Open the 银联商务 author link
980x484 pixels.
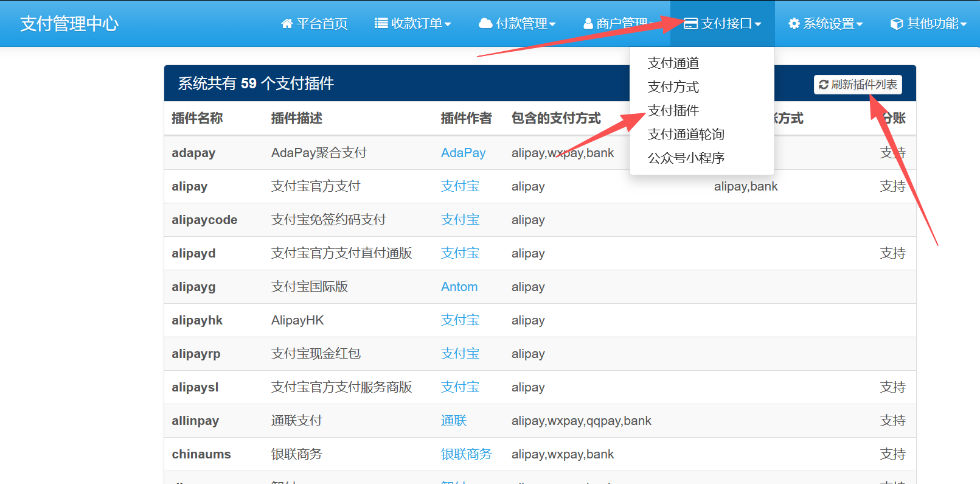pyautogui.click(x=466, y=454)
